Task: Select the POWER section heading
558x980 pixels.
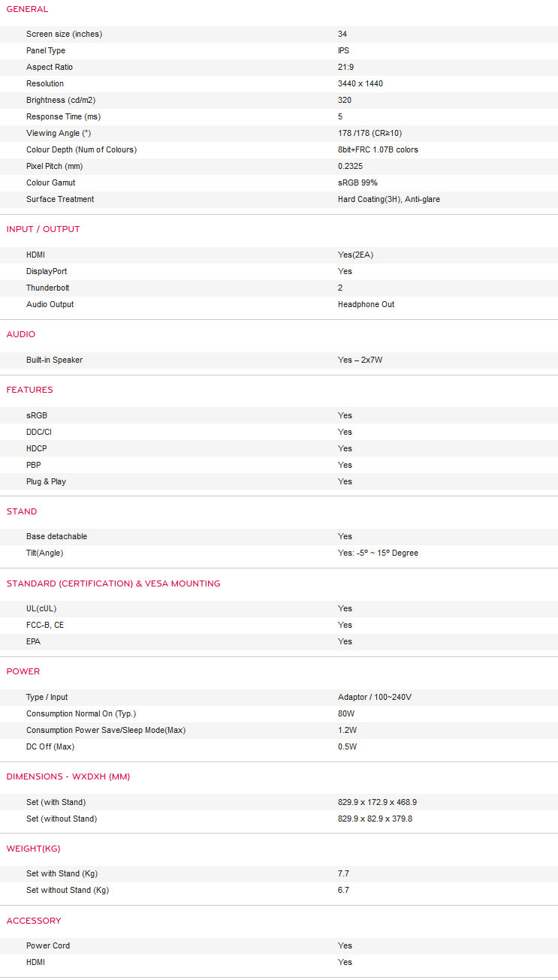Action: [x=23, y=671]
